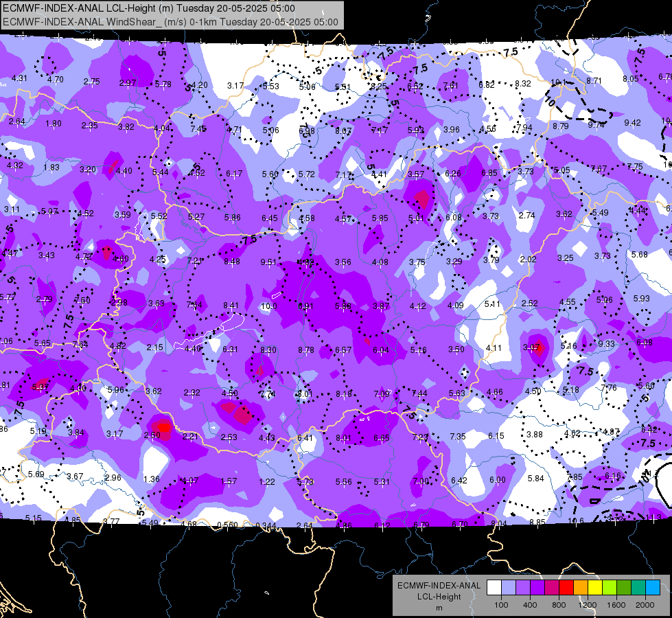
Task: Click the legend unit label 'm'
Action: point(439,608)
